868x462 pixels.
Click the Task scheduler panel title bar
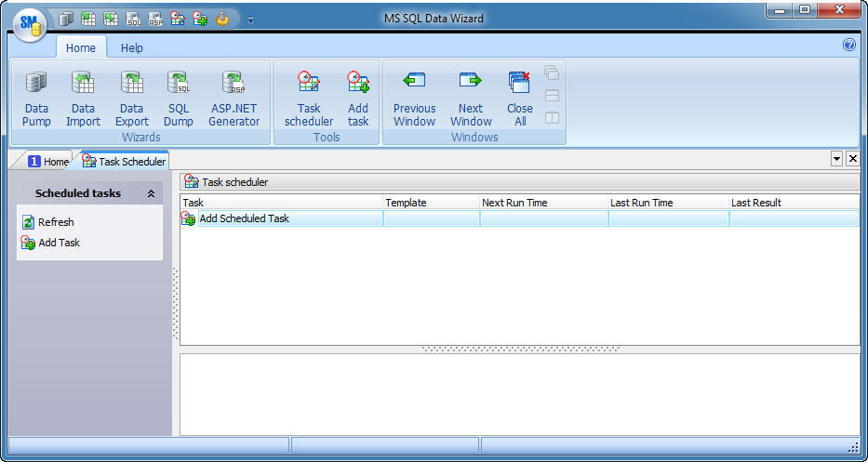click(520, 182)
